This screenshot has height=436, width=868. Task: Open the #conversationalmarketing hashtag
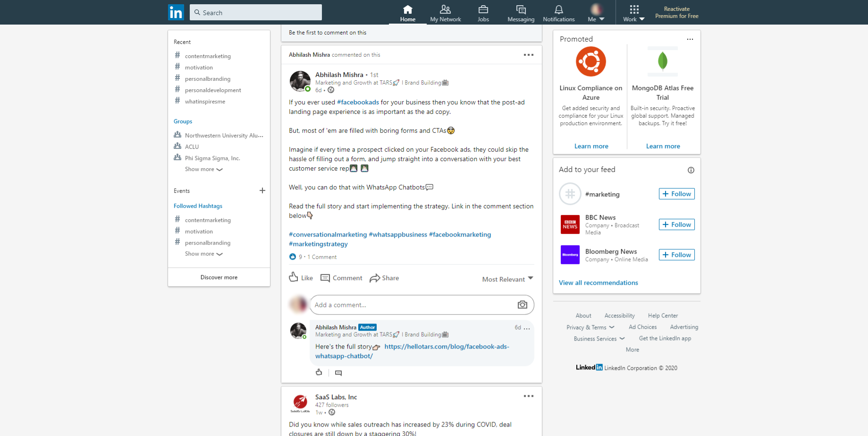(x=328, y=234)
